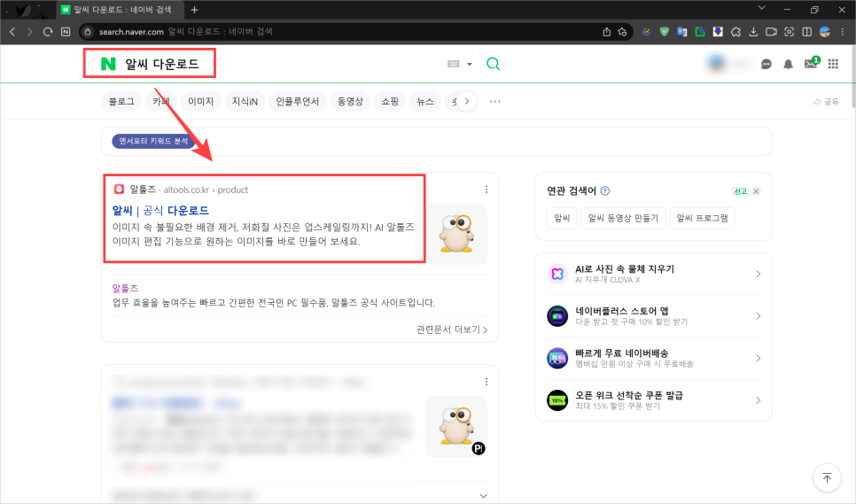Expand the second result card chevron
Screen dimensions: 856x504
[x=484, y=496]
